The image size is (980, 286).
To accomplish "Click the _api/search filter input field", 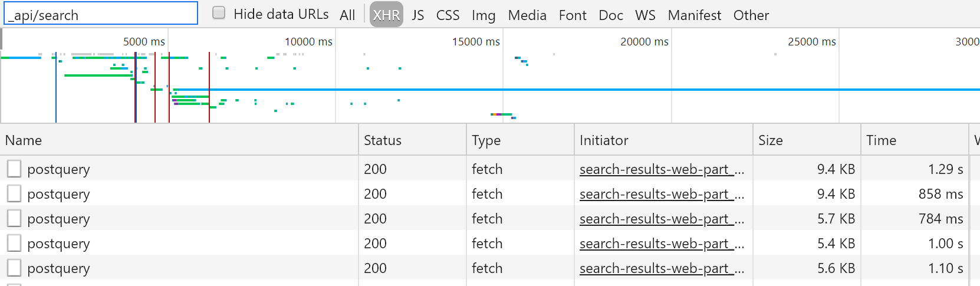I will [x=101, y=14].
